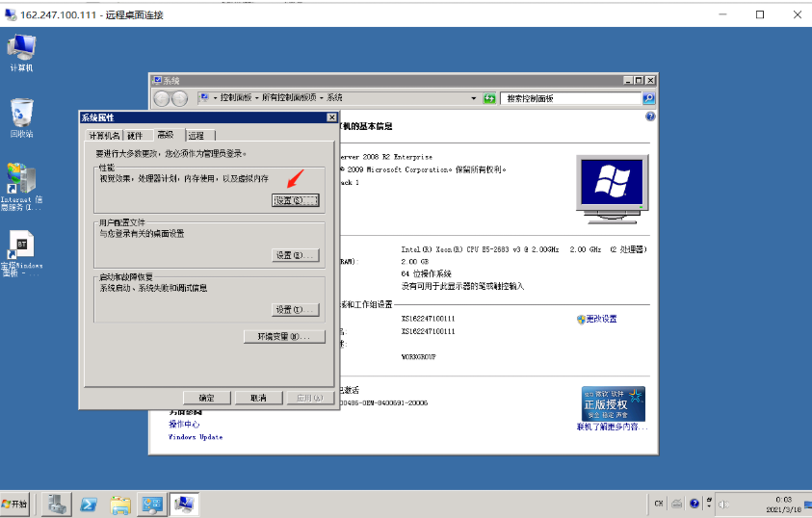812x518 pixels.
Task: Click the CH language indicator in tray
Action: coord(659,504)
